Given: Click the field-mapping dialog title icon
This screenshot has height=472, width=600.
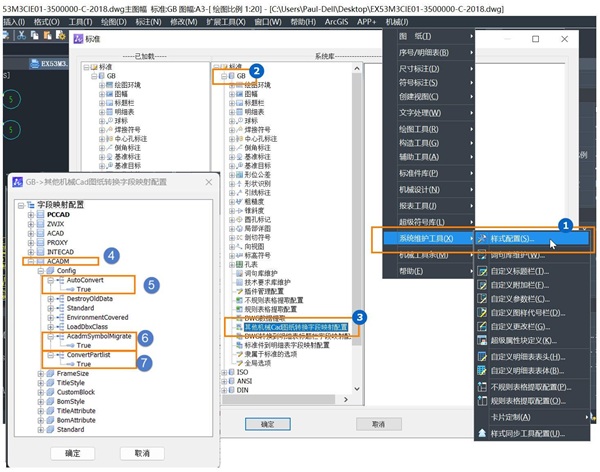Looking at the screenshot, I should 18,182.
